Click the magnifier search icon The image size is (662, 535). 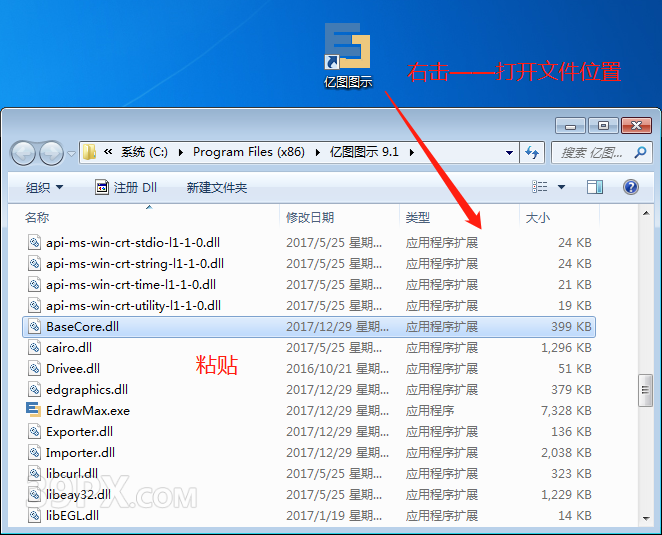tap(640, 152)
